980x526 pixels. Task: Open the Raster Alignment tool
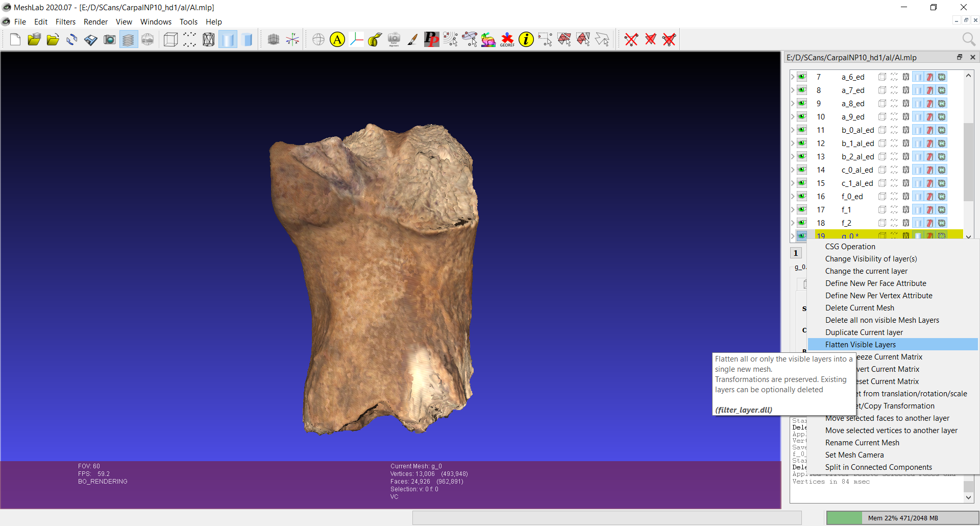(394, 39)
